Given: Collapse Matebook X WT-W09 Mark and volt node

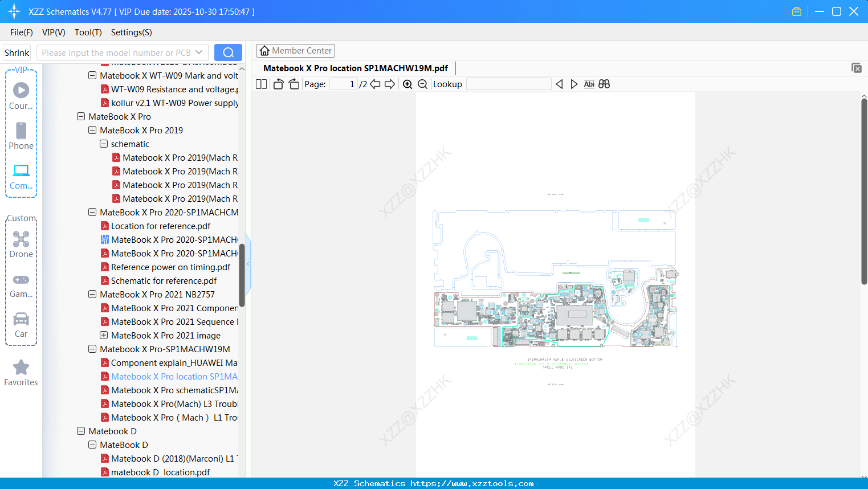Looking at the screenshot, I should coord(92,75).
